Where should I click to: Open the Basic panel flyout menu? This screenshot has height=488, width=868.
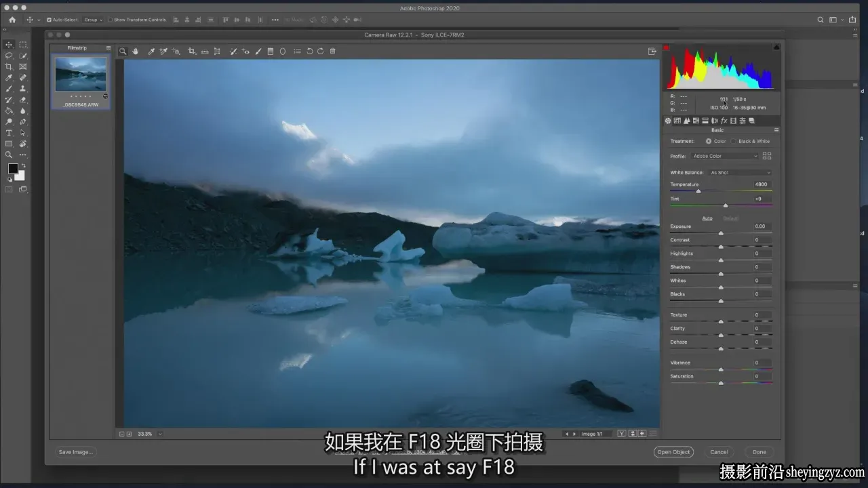click(x=776, y=130)
